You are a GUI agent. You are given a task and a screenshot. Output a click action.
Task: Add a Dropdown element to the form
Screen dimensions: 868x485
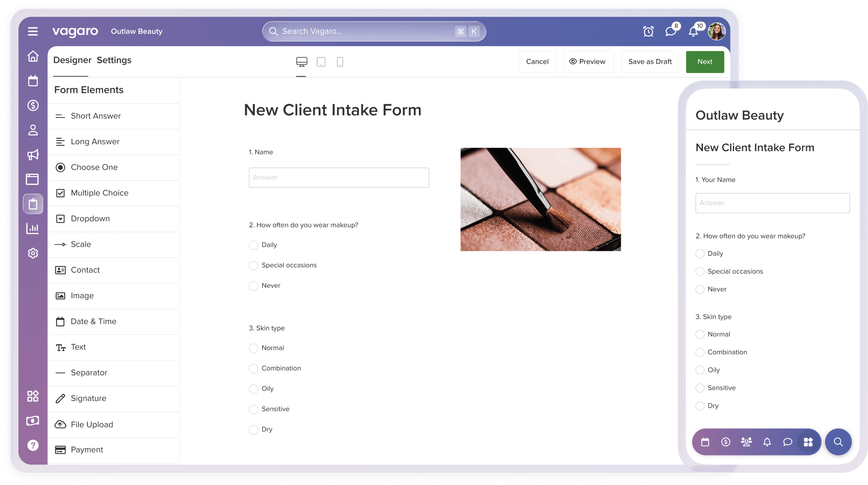(x=90, y=219)
